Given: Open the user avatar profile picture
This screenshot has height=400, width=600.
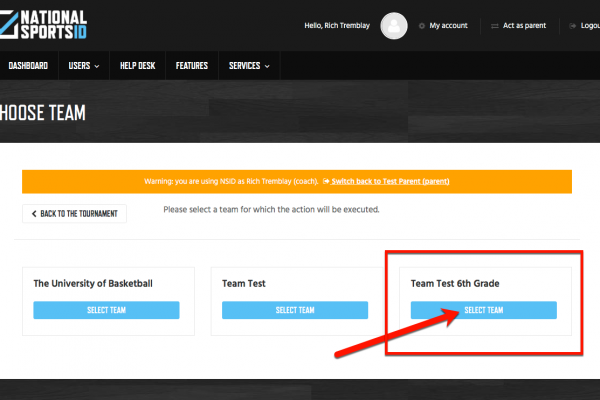Looking at the screenshot, I should point(394,26).
